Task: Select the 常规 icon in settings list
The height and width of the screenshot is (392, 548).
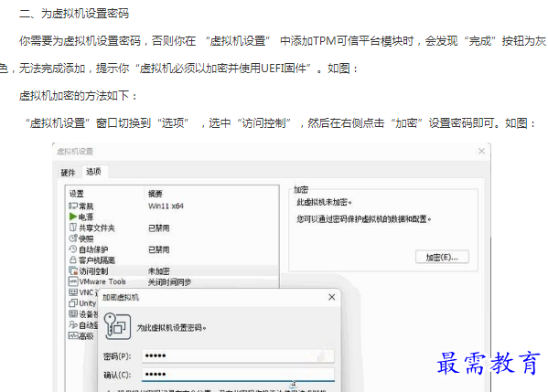Action: click(x=72, y=206)
